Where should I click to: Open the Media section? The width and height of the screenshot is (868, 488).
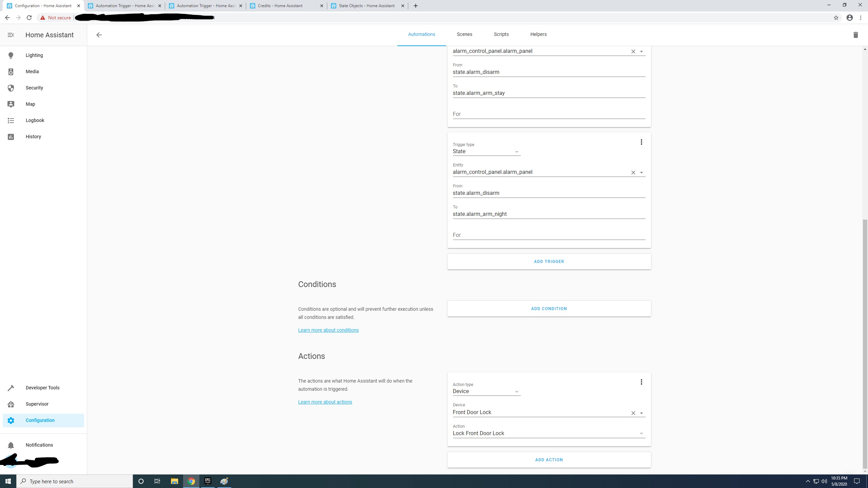32,72
